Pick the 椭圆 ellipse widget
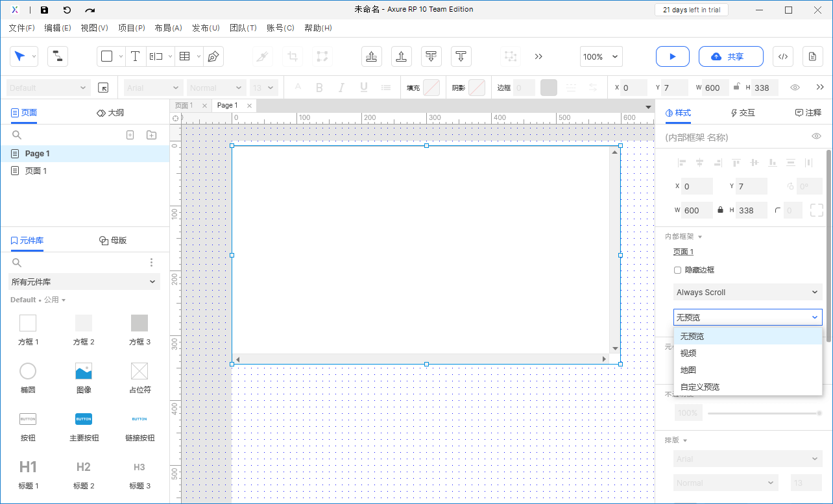Viewport: 833px width, 504px height. click(x=28, y=378)
